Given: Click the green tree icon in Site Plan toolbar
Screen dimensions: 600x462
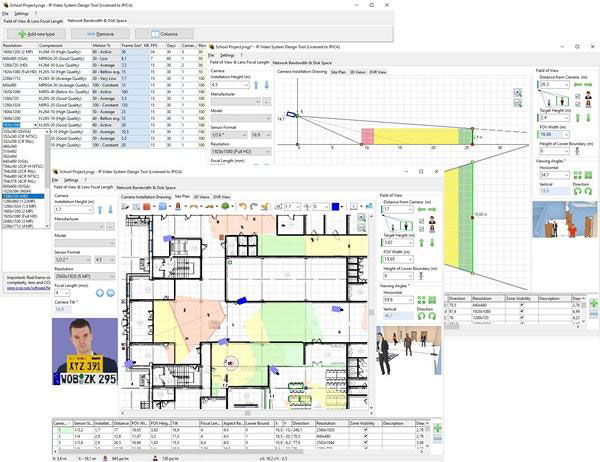Looking at the screenshot, I should 226,206.
